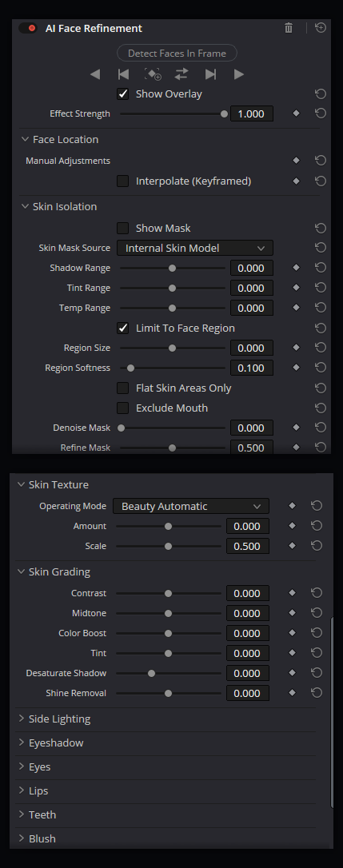The height and width of the screenshot is (868, 343).
Task: Reset Manual Adjustments
Action: 321,161
